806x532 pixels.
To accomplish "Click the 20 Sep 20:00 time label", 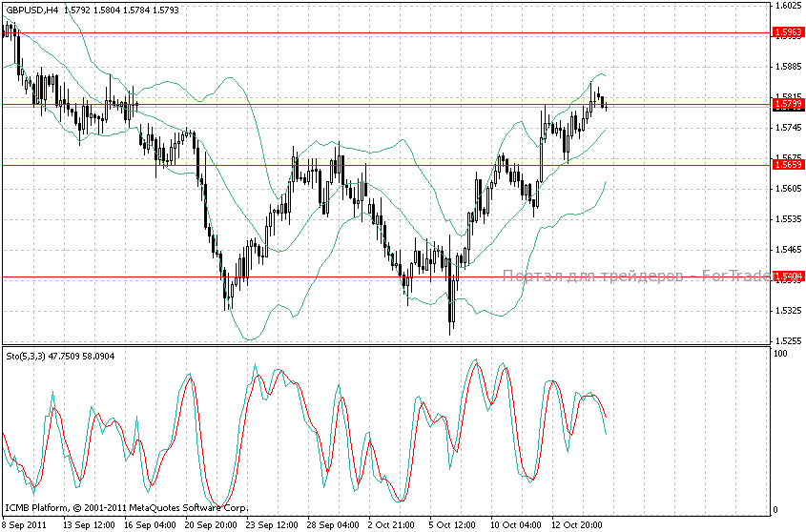I will click(212, 524).
